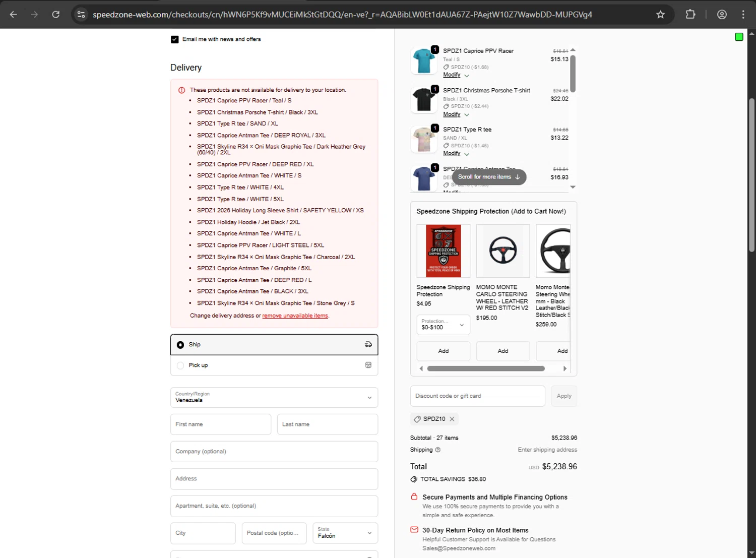Open the Protection $0-$100 dropdown

pos(444,325)
